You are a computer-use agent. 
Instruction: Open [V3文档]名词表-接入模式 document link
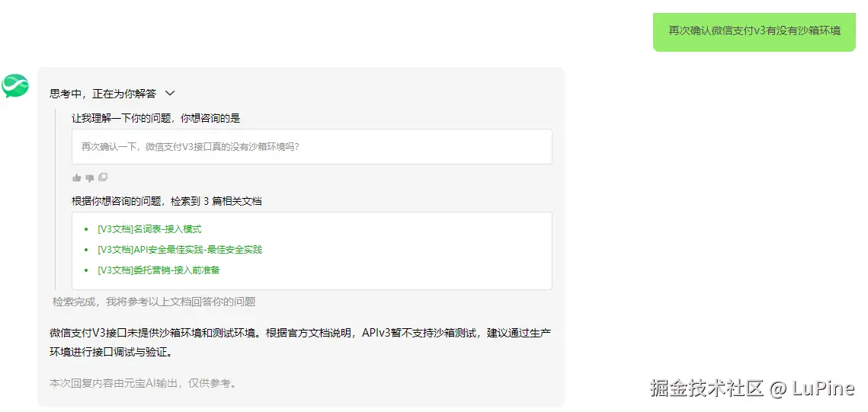click(x=149, y=229)
